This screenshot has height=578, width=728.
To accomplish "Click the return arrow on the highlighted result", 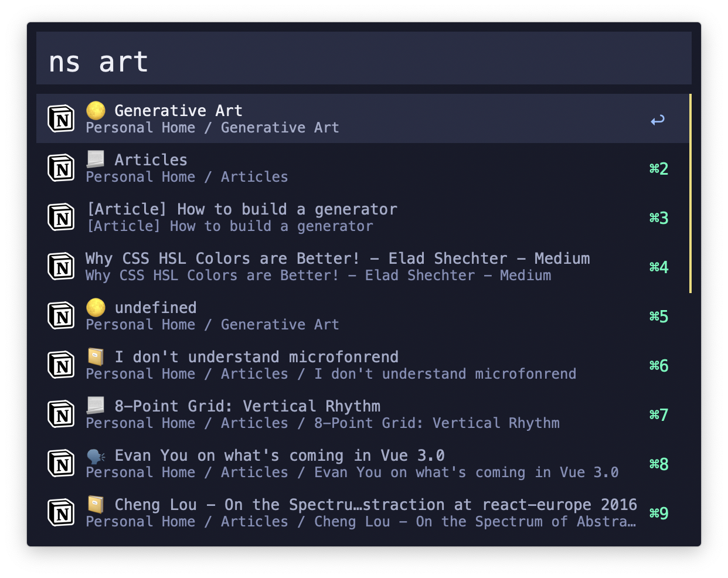I will [x=657, y=118].
